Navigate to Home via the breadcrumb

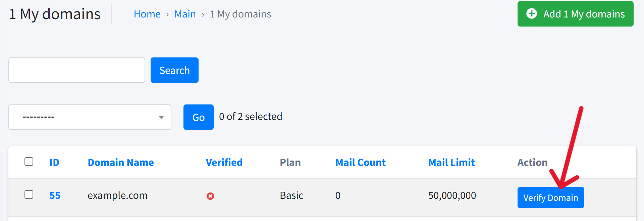point(147,14)
